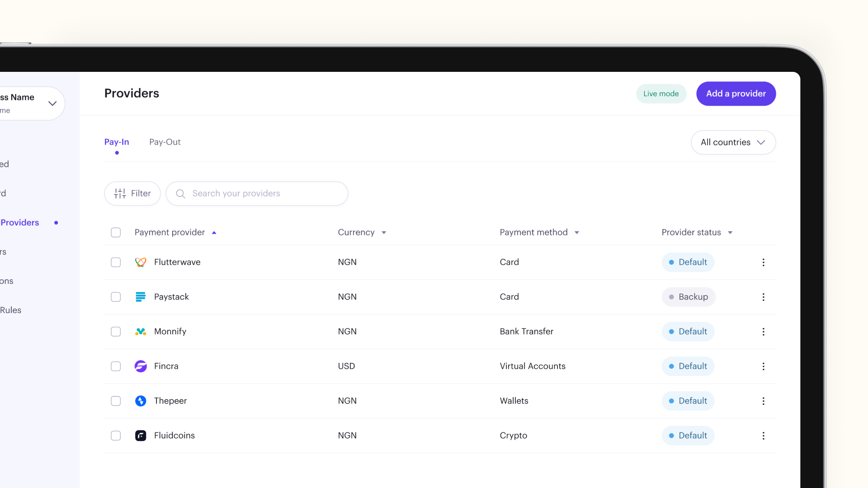Click the Paystack logo icon
Screen dimensions: 868x488
[141, 297]
